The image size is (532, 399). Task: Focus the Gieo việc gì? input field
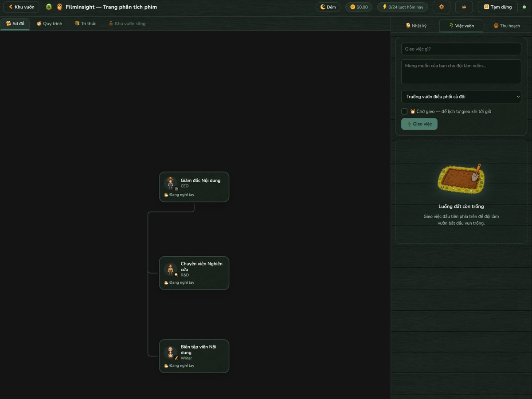pyautogui.click(x=461, y=49)
